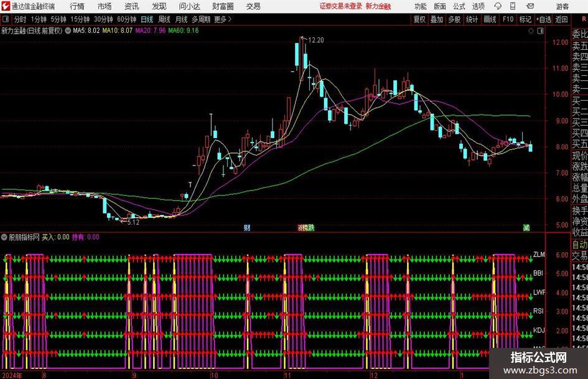Click the 叠加 overlay toolbar button

pos(437,19)
